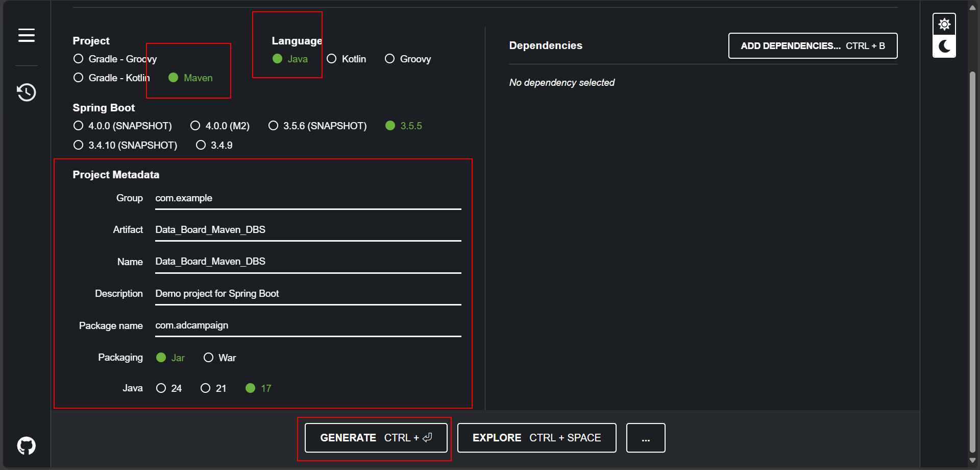Select Java language
Viewport: 980px width, 470px height.
[290, 59]
